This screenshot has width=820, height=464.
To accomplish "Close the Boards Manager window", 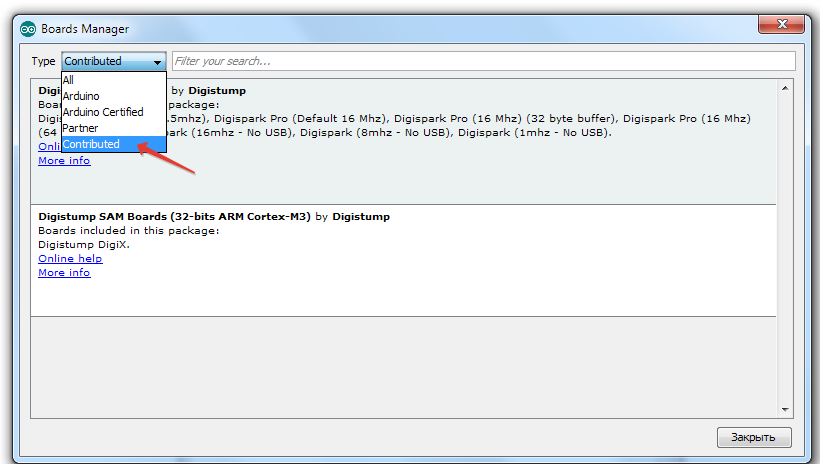I will coord(781,24).
